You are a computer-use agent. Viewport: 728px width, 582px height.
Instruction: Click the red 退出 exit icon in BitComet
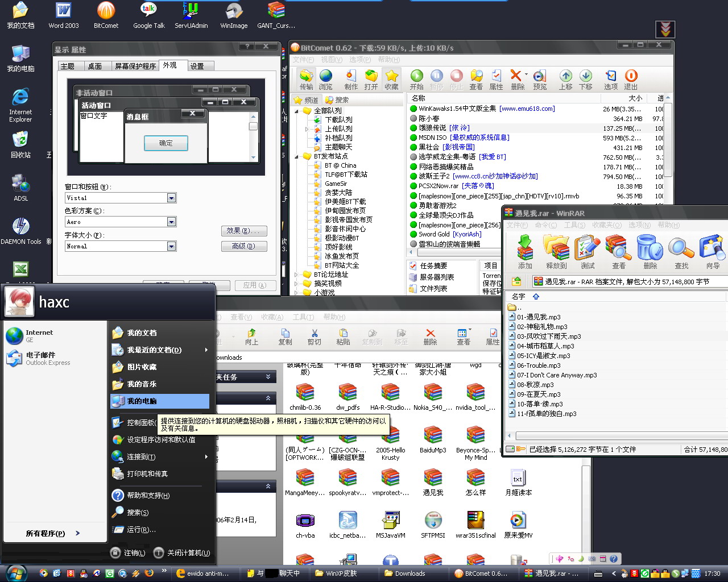631,80
